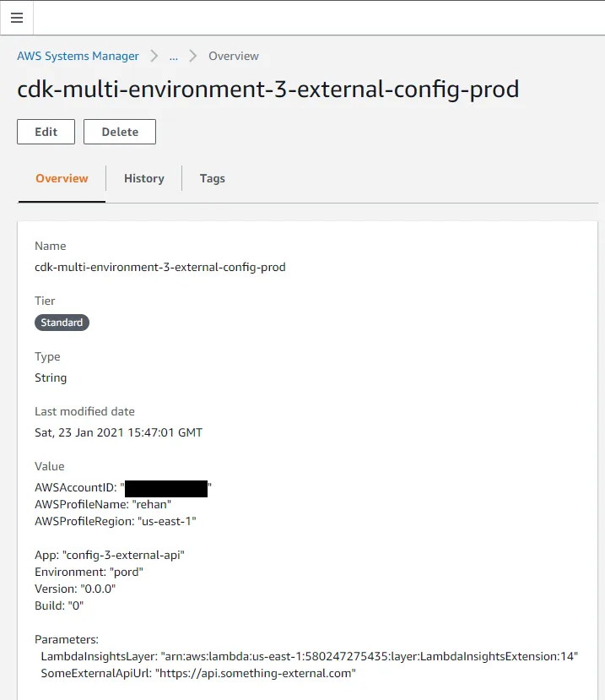Viewport: 605px width, 700px height.
Task: Click the Standard tier badge
Action: tap(62, 323)
